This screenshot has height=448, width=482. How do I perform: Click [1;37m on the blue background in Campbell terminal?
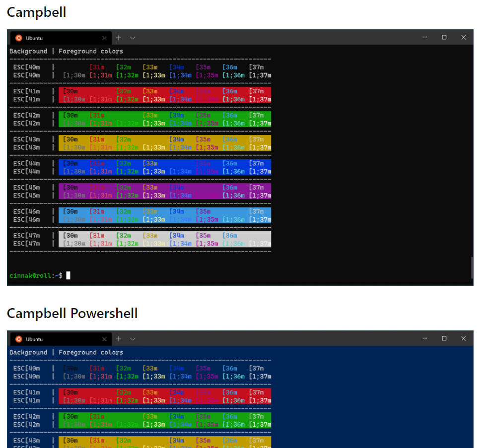(260, 172)
